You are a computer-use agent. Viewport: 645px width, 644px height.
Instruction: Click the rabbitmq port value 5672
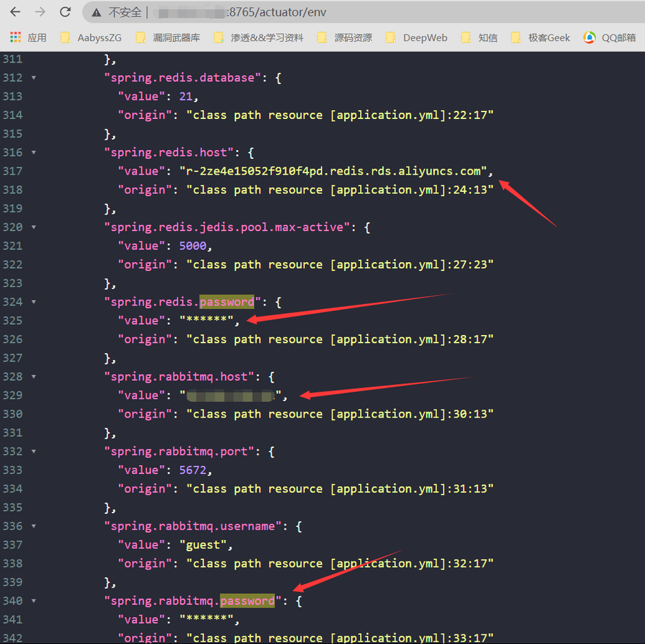coord(193,470)
